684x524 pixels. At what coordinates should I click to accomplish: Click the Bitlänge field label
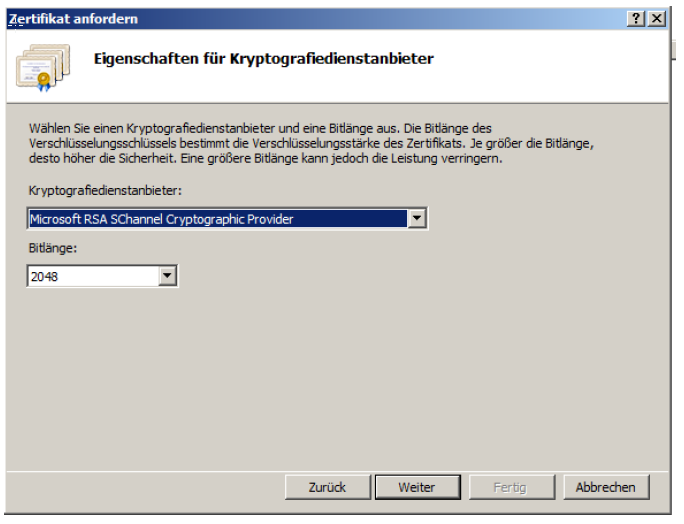[51, 247]
